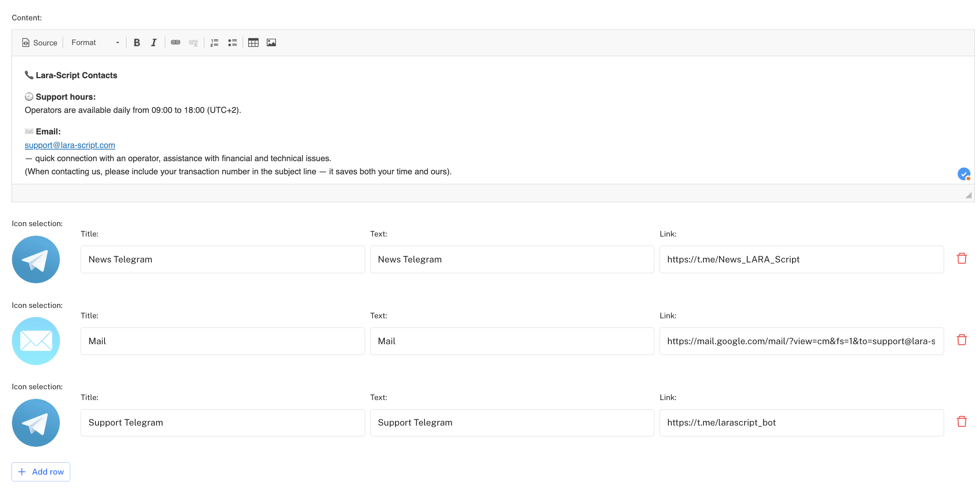This screenshot has width=980, height=489.
Task: Delete the News Telegram row
Action: (x=962, y=258)
